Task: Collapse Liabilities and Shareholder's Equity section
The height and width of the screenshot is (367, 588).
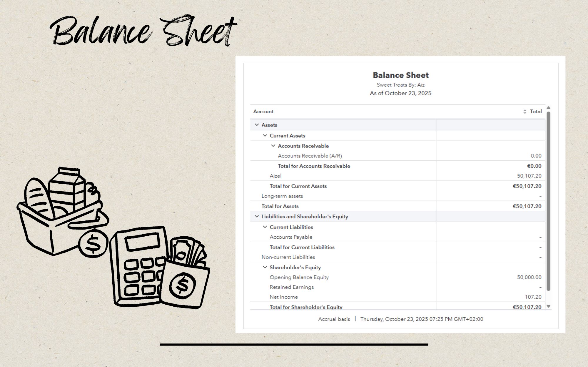Action: tap(257, 216)
